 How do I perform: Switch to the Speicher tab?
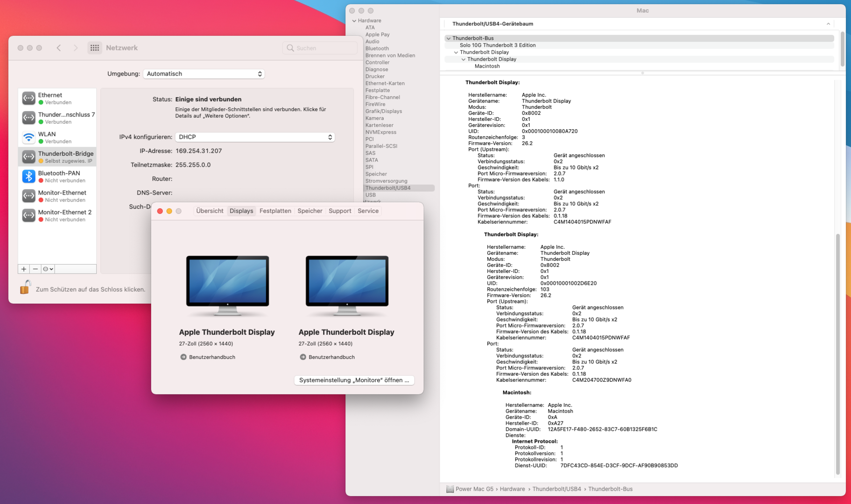(310, 211)
